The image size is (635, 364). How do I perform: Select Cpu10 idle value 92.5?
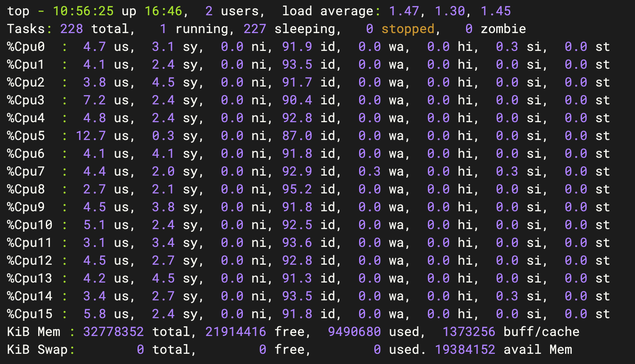(297, 225)
